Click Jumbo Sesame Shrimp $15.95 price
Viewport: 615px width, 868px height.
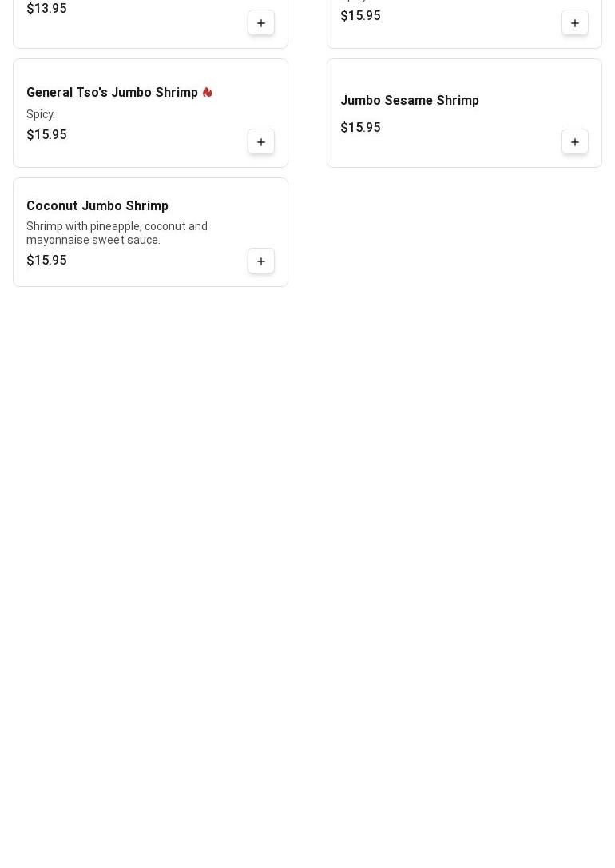pos(360,128)
